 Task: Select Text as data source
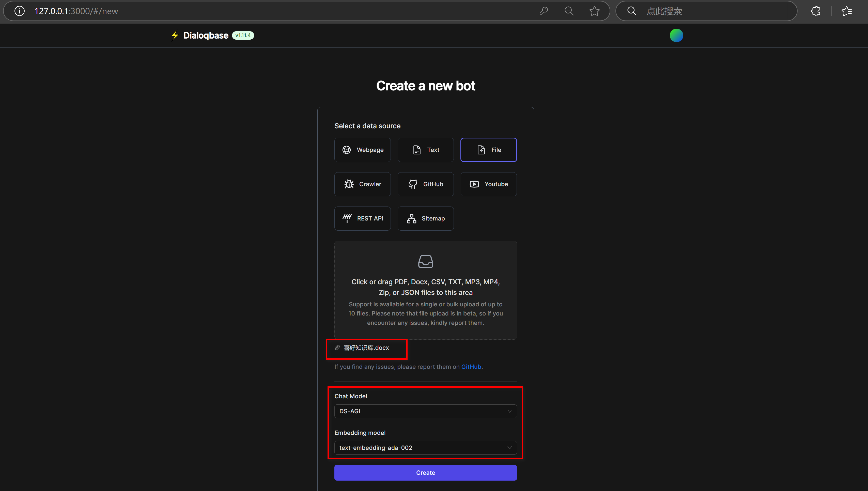(425, 150)
